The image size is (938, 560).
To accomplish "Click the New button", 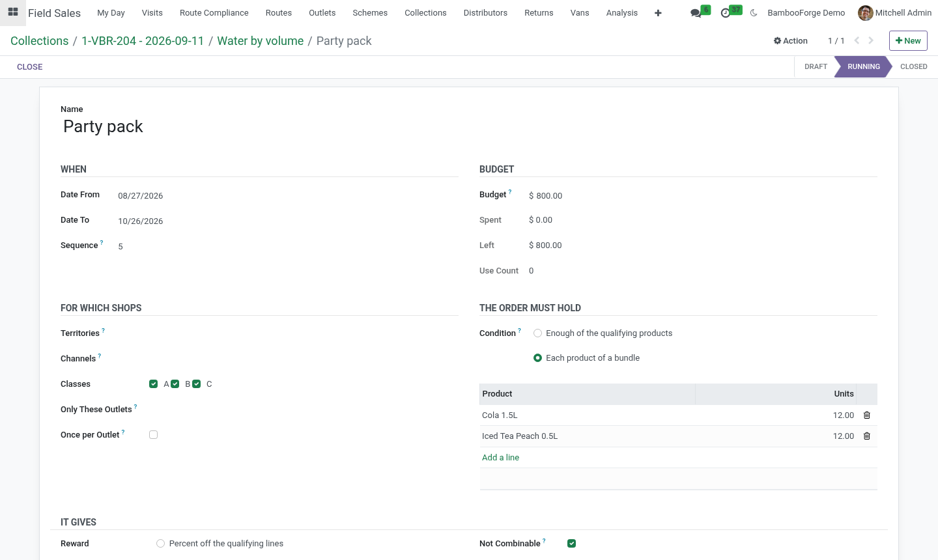I will coord(908,40).
